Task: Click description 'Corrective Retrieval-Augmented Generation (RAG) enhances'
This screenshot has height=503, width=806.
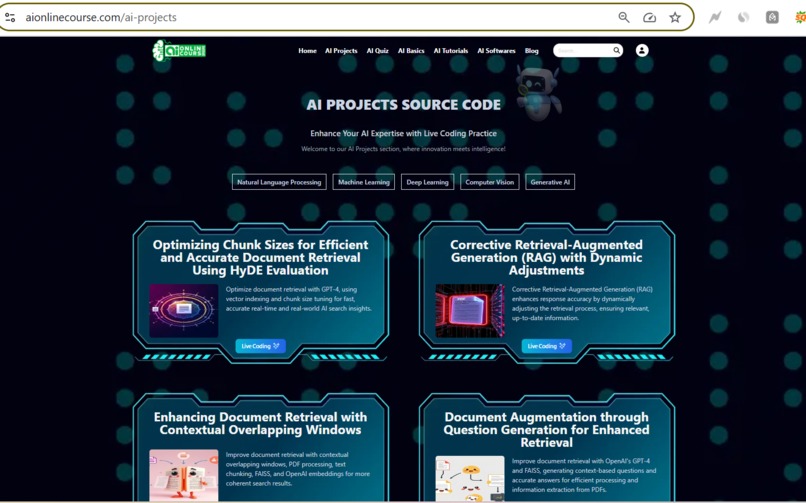Action: [582, 304]
